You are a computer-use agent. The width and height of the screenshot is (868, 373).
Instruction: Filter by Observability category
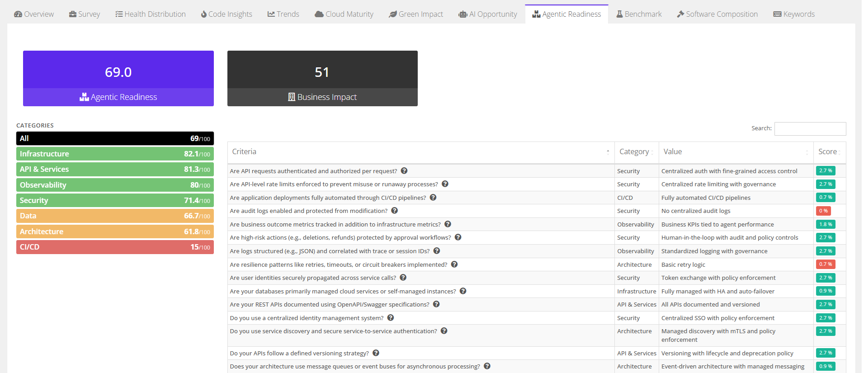click(x=115, y=185)
